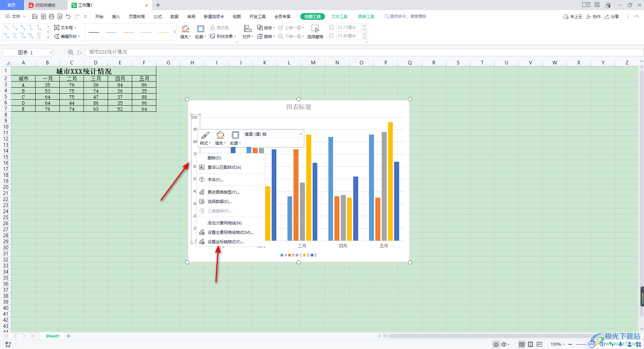Click the Outline (轮廓) icon in ribbon

coord(201,29)
